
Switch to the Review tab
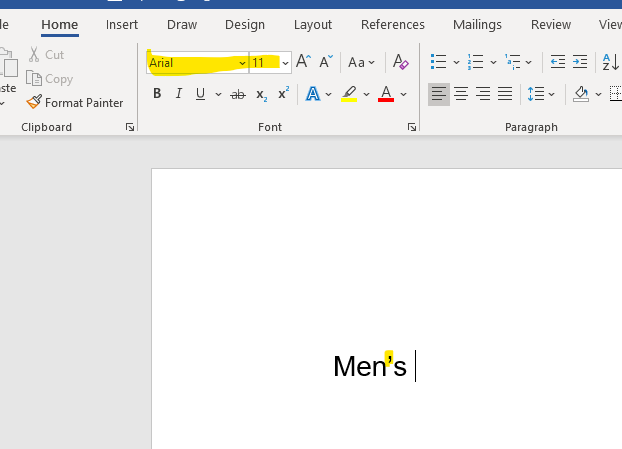click(x=551, y=25)
